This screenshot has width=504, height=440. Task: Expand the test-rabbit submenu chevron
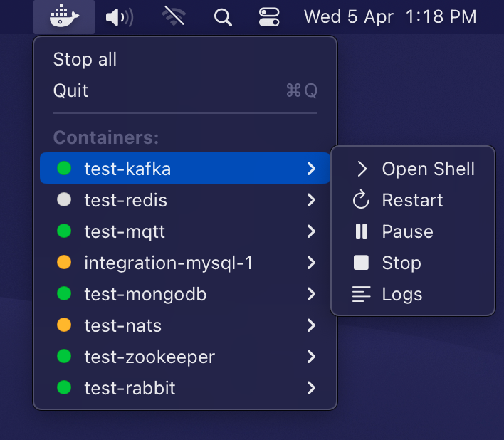[x=311, y=388]
